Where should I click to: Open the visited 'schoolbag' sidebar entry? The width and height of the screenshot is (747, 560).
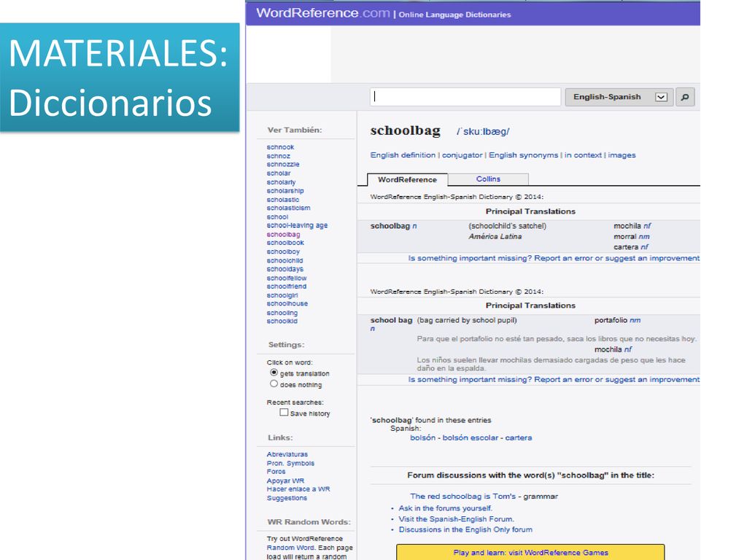click(x=284, y=234)
